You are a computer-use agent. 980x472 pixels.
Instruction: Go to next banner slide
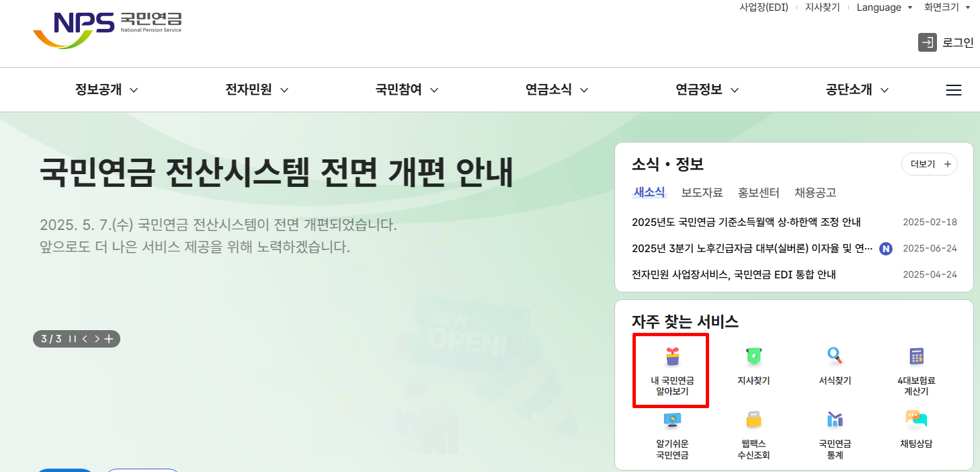pyautogui.click(x=97, y=339)
